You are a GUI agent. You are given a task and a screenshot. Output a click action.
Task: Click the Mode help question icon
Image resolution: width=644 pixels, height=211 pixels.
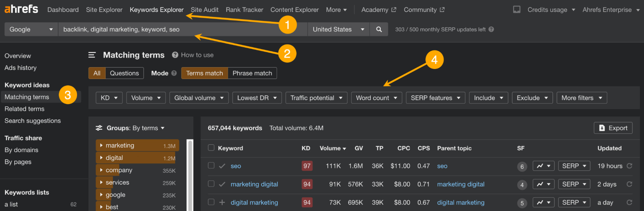point(174,73)
